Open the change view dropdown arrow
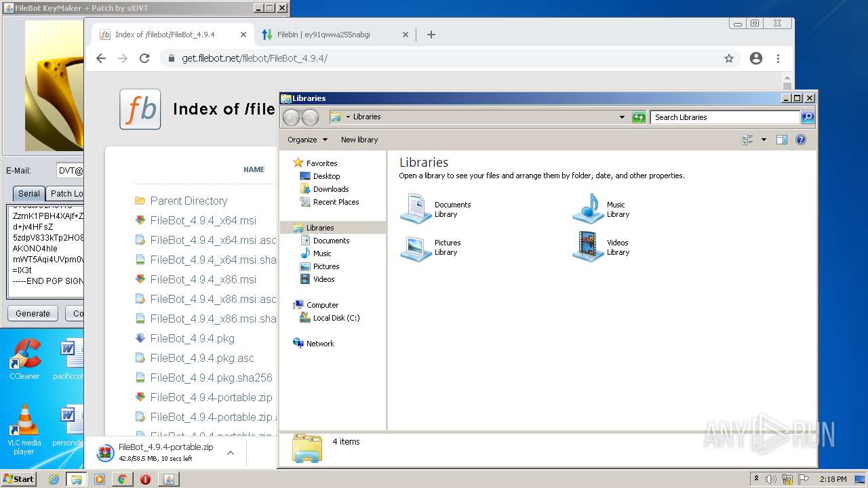The width and height of the screenshot is (868, 488). coord(764,140)
